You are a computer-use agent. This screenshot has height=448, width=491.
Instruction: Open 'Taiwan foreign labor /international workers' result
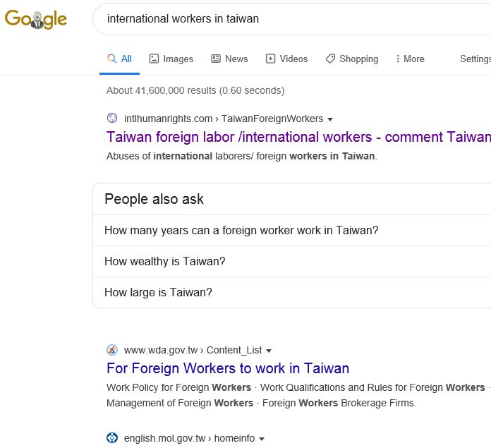click(x=298, y=137)
